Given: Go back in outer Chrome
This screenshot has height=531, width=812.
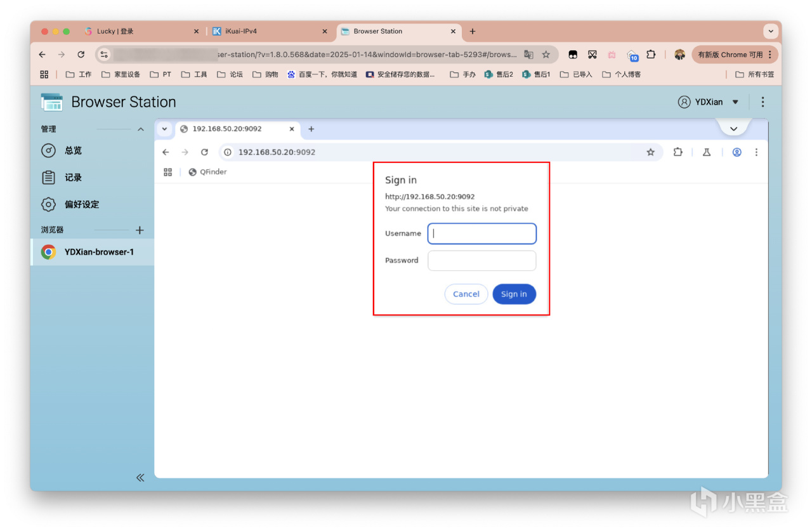Looking at the screenshot, I should point(43,55).
